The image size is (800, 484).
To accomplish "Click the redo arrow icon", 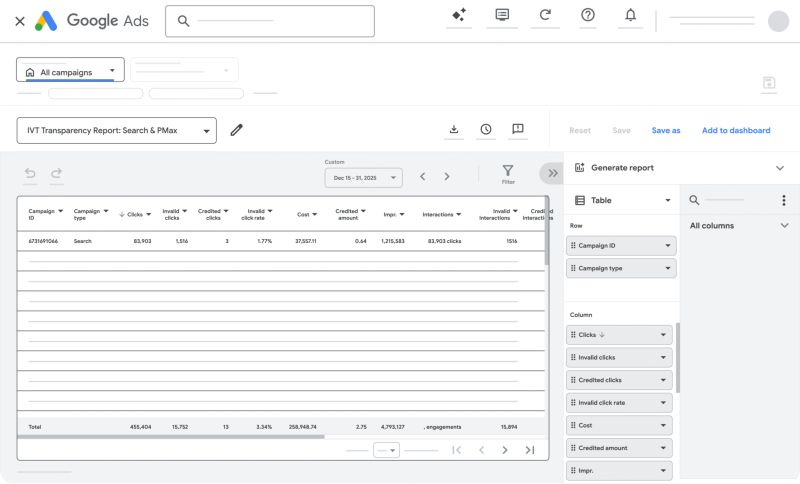I will [56, 173].
